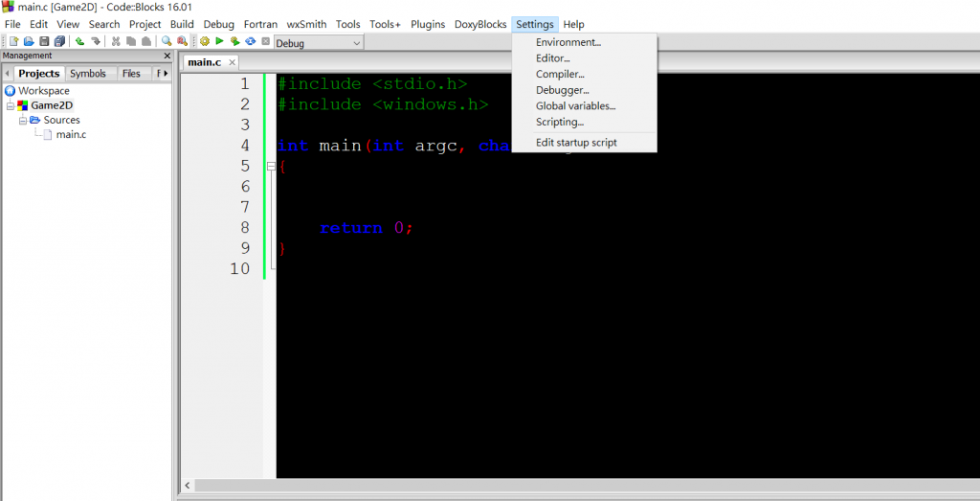Open the File menu
The width and height of the screenshot is (980, 501).
tap(12, 24)
